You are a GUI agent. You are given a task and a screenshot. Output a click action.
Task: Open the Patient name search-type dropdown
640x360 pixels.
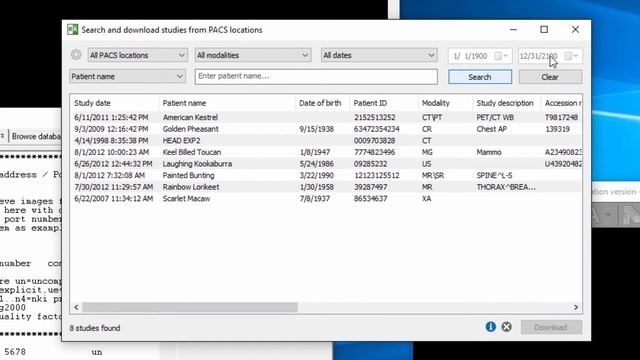(127, 76)
